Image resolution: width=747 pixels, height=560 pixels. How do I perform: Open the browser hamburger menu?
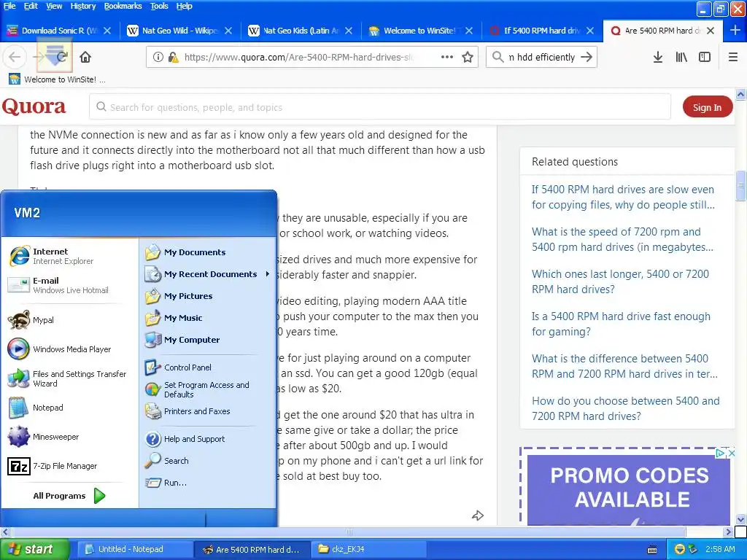(x=733, y=57)
